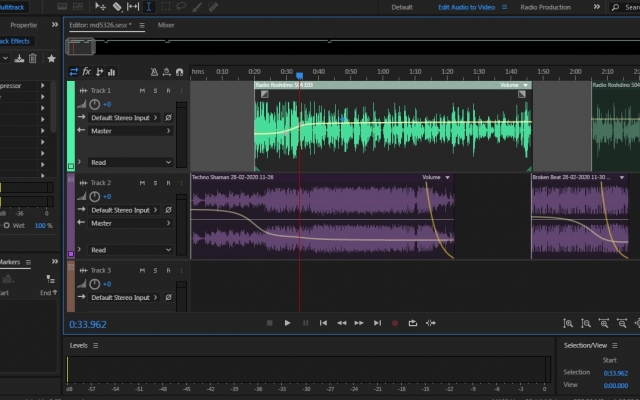Toggle Loop Playback button
Screen dimensions: 640x400
click(413, 323)
